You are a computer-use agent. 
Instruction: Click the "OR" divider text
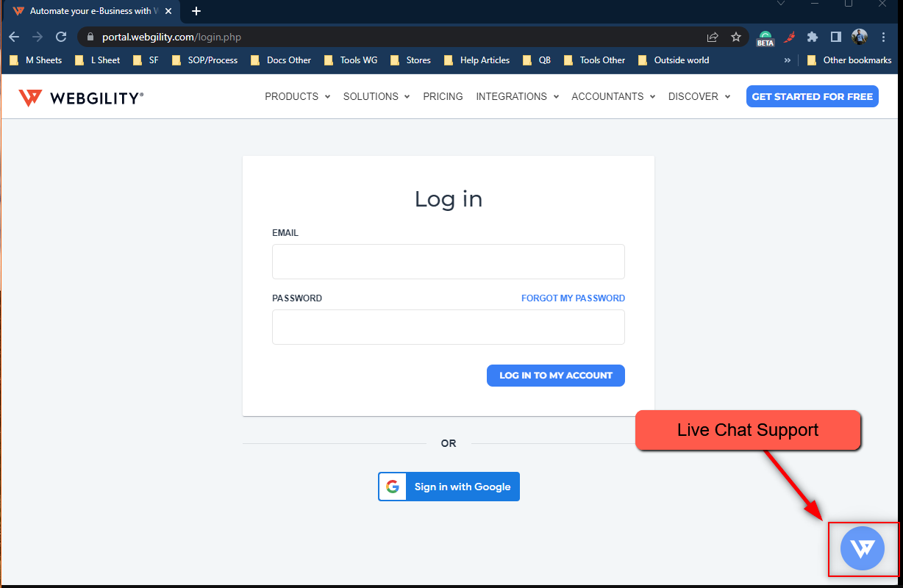pyautogui.click(x=449, y=443)
